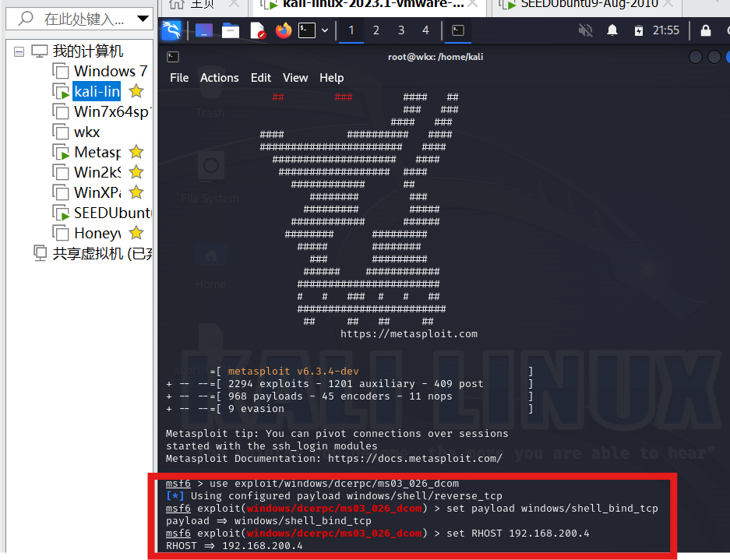
Task: Select the Honey virtual machine
Action: point(97,233)
